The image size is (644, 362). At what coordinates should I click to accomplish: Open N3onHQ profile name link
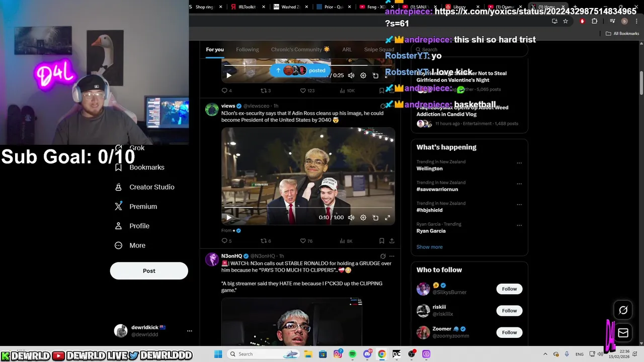(x=231, y=256)
